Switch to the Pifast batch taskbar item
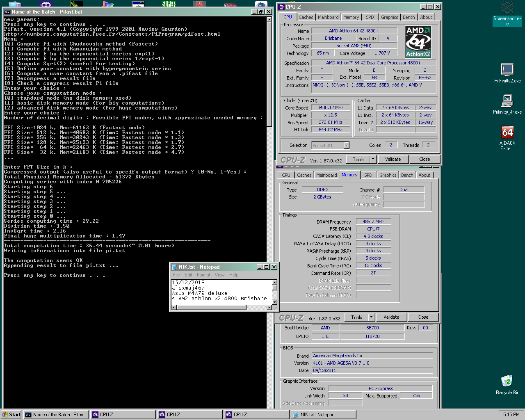This screenshot has width=525, height=420. [55, 415]
